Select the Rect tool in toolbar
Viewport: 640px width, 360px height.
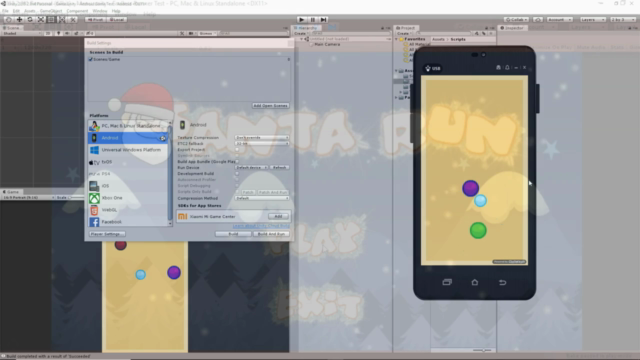tap(51, 19)
